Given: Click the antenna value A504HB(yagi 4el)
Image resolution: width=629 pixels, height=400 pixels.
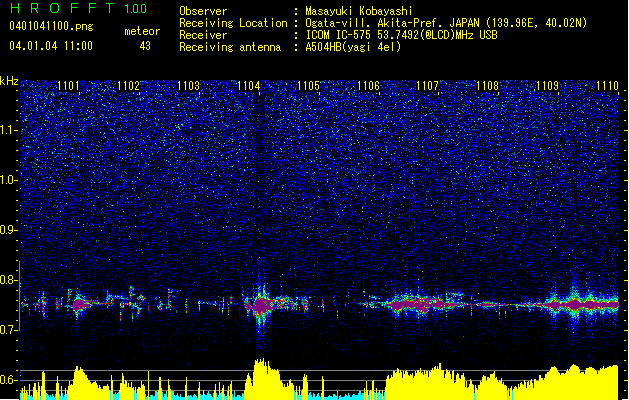Looking at the screenshot, I should tap(353, 47).
